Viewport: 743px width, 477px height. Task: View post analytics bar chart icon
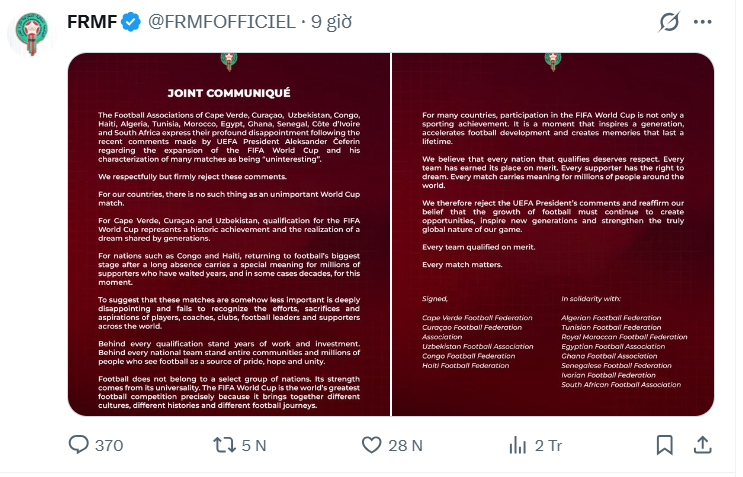[x=517, y=445]
